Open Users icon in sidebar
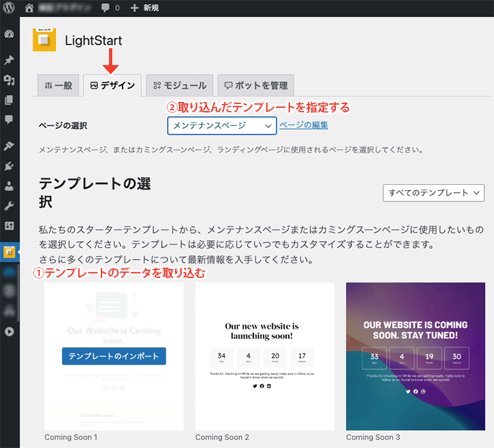The image size is (494, 448). pos(9,186)
